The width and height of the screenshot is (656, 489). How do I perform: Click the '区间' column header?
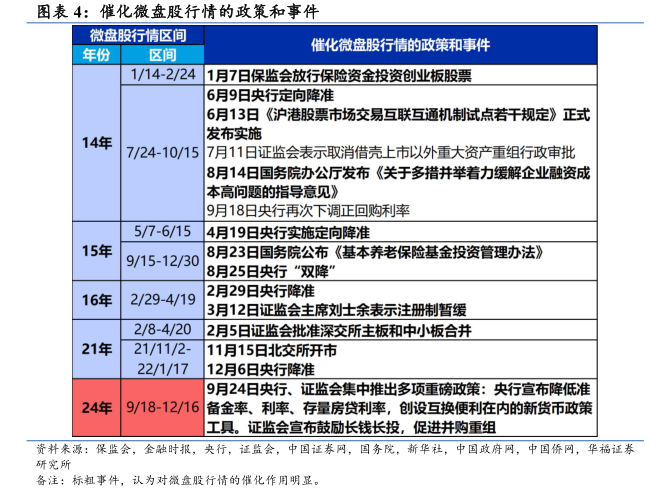pyautogui.click(x=163, y=55)
